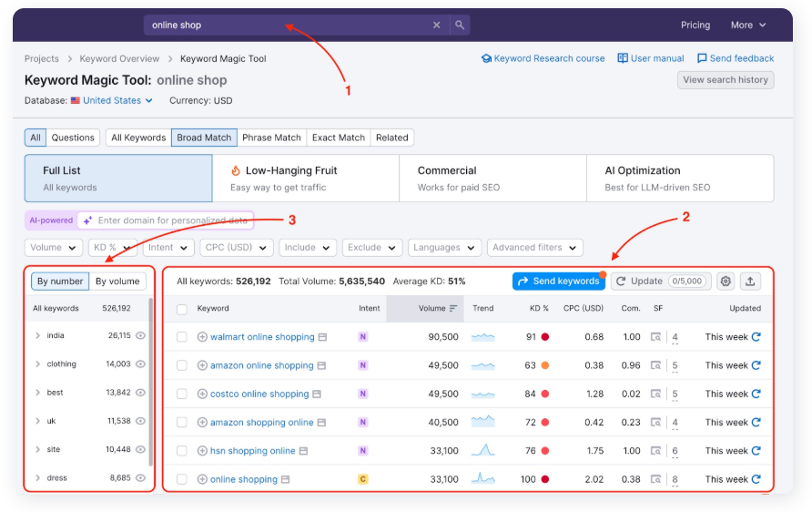
Task: Tick the checkbox for amazon online shopping
Action: (x=182, y=366)
